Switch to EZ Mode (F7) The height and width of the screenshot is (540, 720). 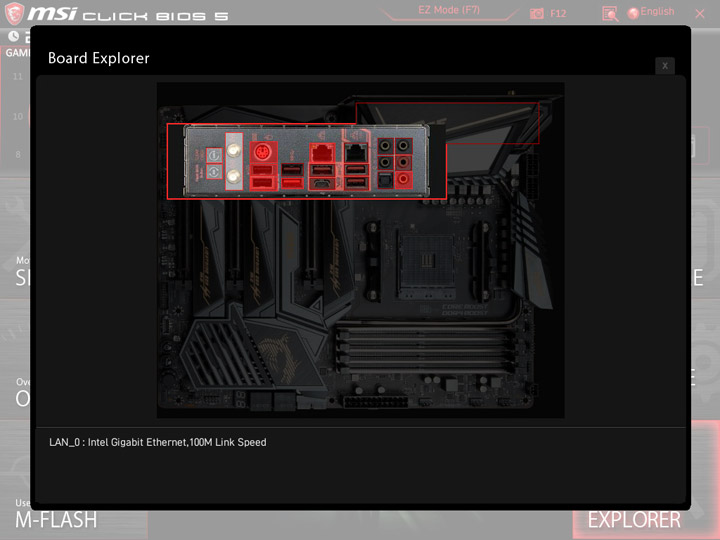449,10
